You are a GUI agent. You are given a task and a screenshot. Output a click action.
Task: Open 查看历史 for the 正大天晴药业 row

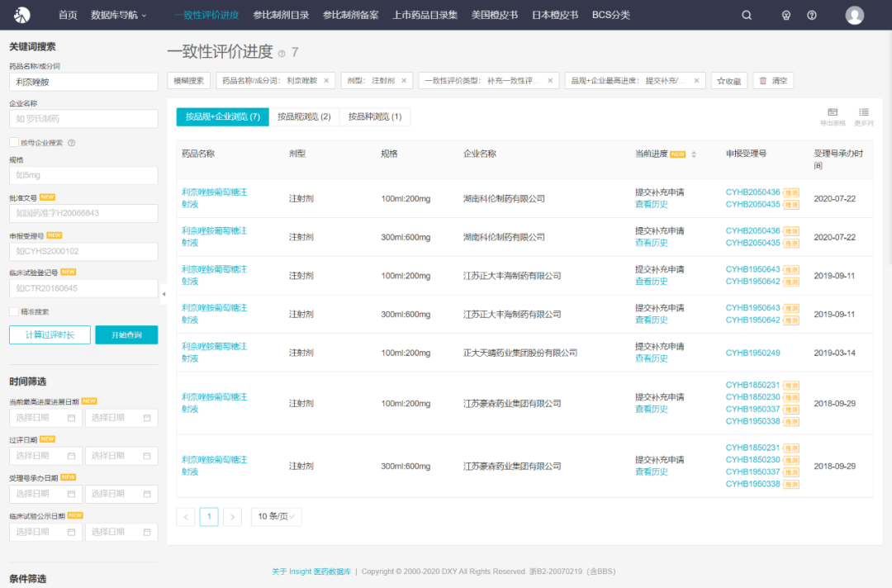click(652, 358)
